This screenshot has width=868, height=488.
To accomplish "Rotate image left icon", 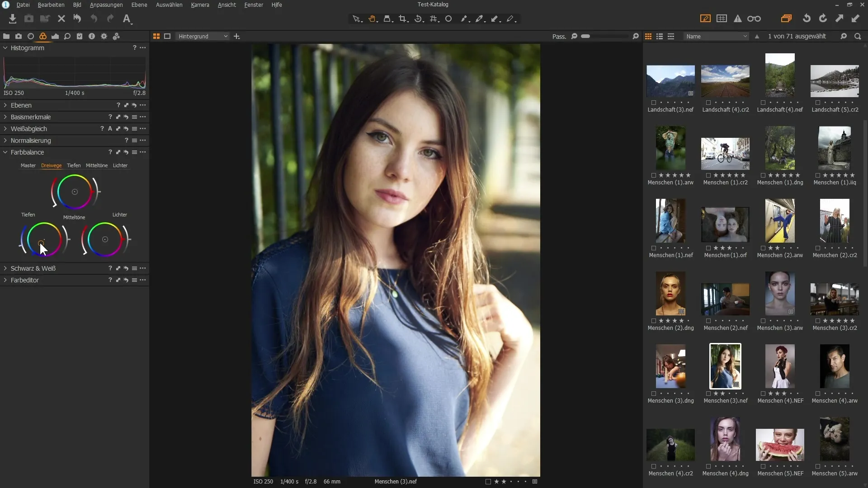I will pyautogui.click(x=807, y=19).
